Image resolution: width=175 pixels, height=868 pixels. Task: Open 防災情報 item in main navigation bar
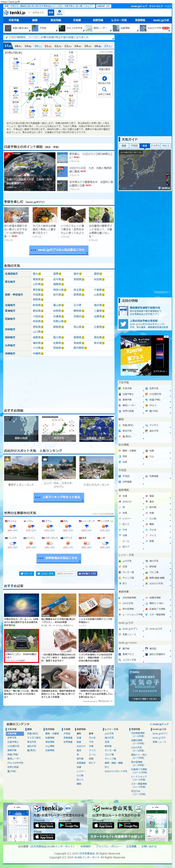pos(56,20)
